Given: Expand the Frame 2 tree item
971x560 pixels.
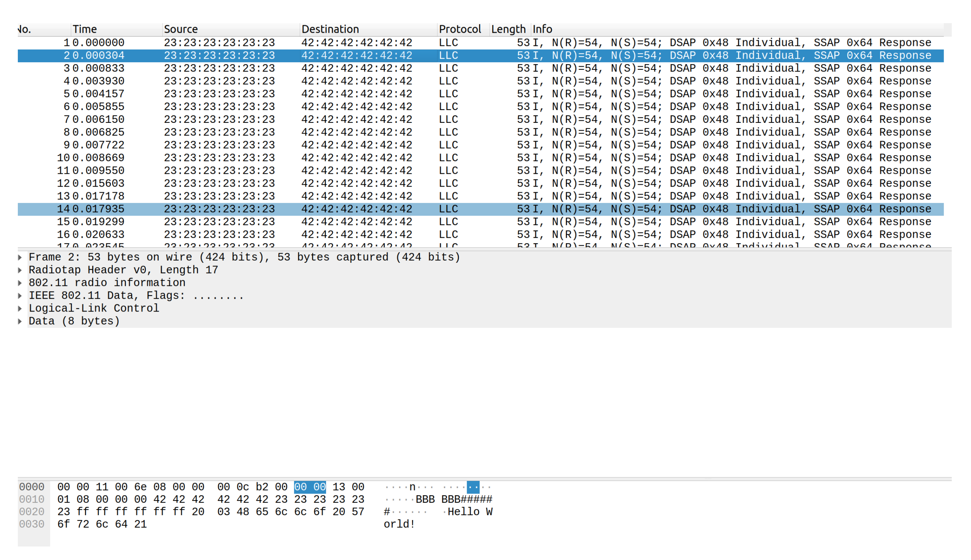Looking at the screenshot, I should pos(20,257).
